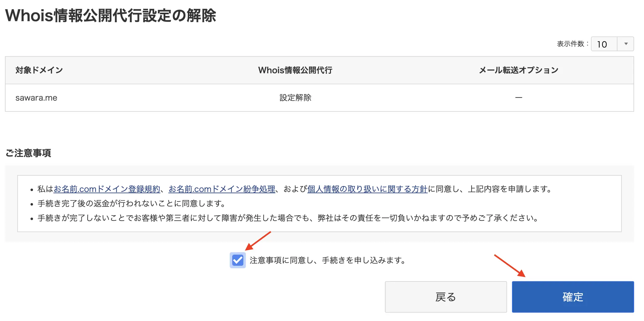Click the refund notice bullet 手続き完了後の返金
This screenshot has height=321, width=644.
(x=132, y=203)
